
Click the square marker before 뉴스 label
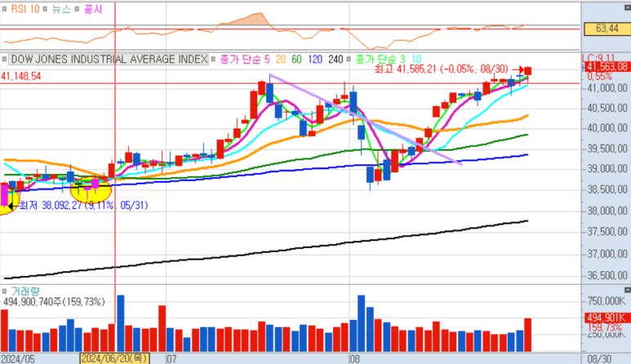(45, 9)
